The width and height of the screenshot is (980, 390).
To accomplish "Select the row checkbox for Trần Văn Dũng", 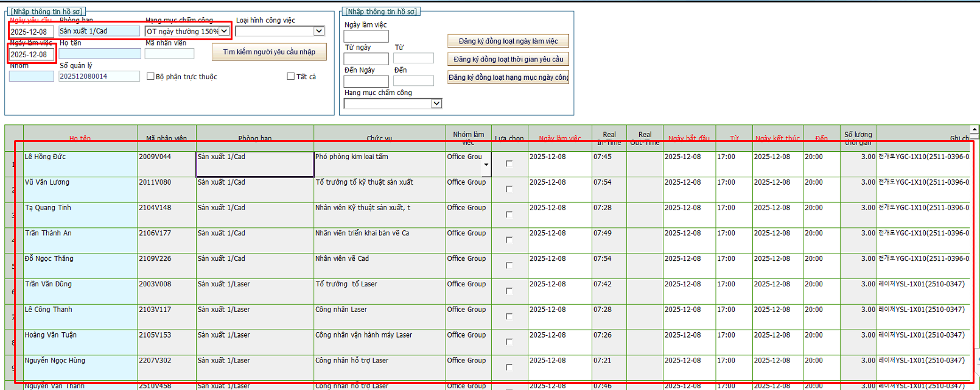I will [x=509, y=291].
